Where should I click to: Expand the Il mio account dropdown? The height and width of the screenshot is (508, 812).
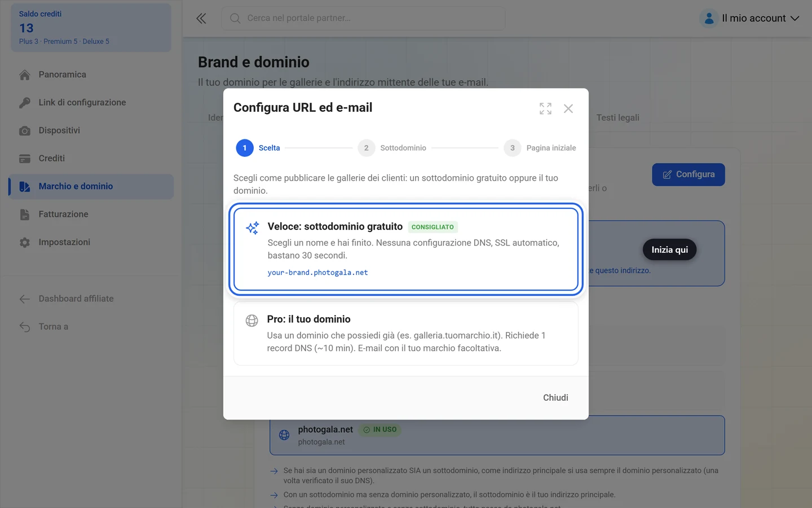coord(750,18)
